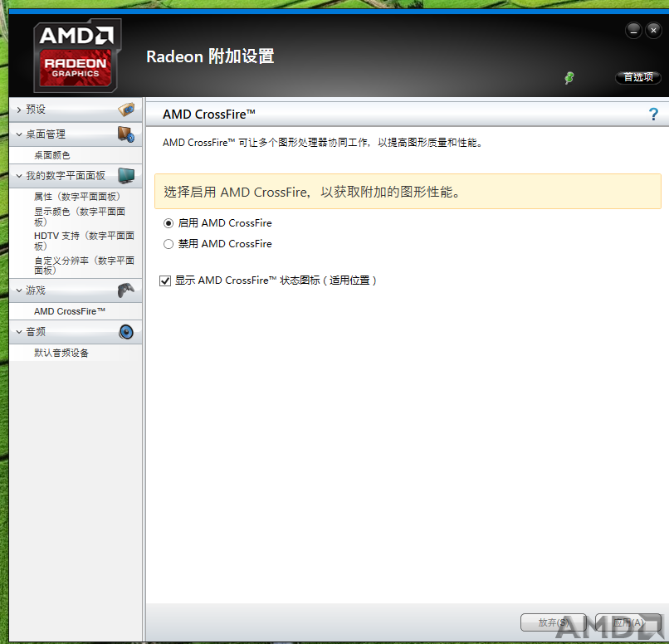Open HDTV 支持（数字平面面板）page
669x644 pixels.
84,241
